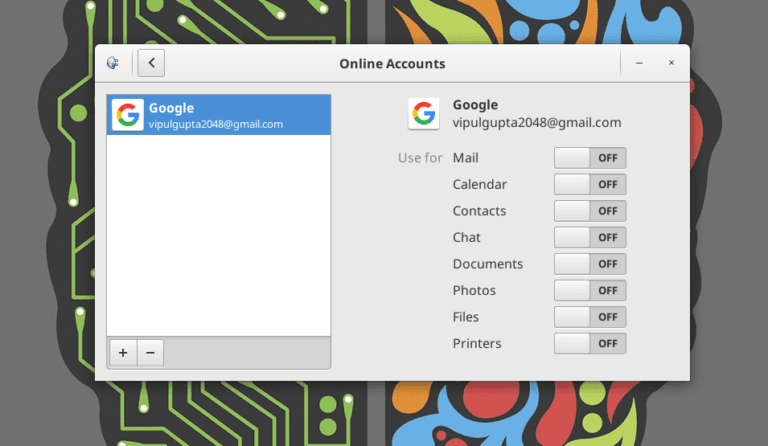The width and height of the screenshot is (768, 446).
Task: Enable the Chat switch
Action: tap(590, 237)
